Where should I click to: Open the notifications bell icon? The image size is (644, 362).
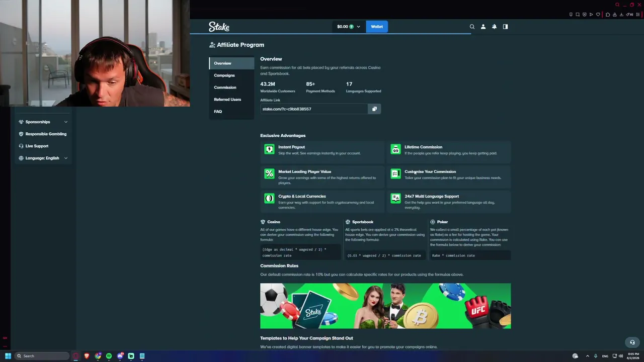click(494, 27)
